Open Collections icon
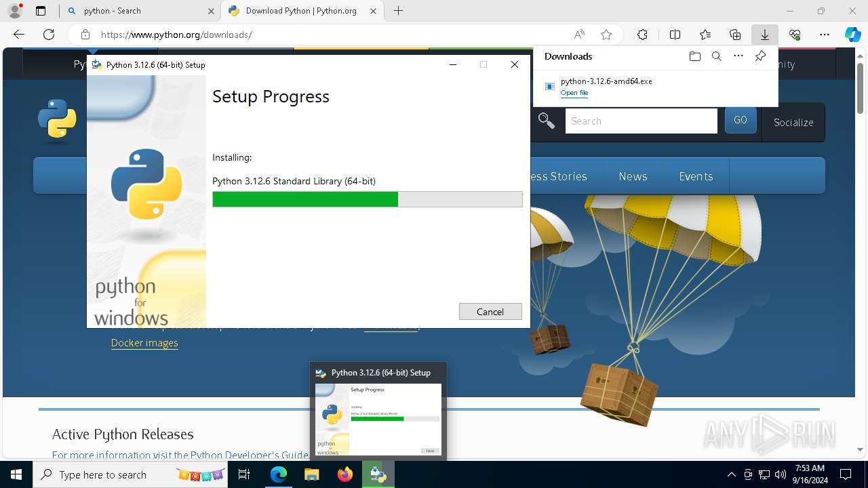 tap(735, 35)
